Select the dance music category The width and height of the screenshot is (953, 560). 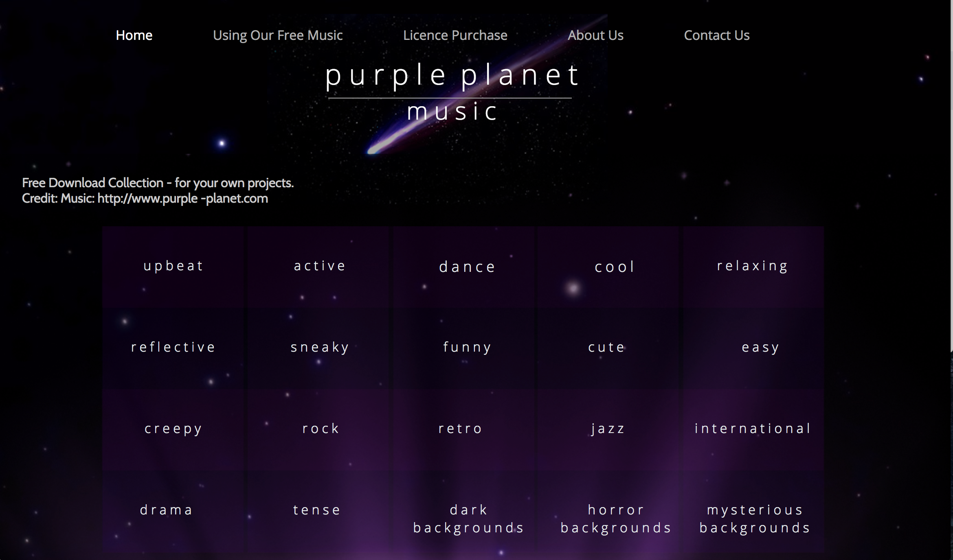[467, 267]
